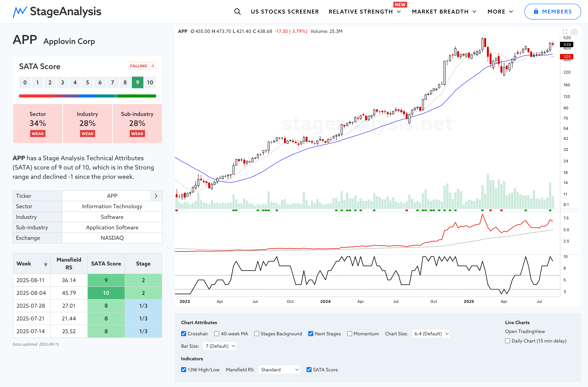Click the 2025-07-28 week cell

point(32,306)
